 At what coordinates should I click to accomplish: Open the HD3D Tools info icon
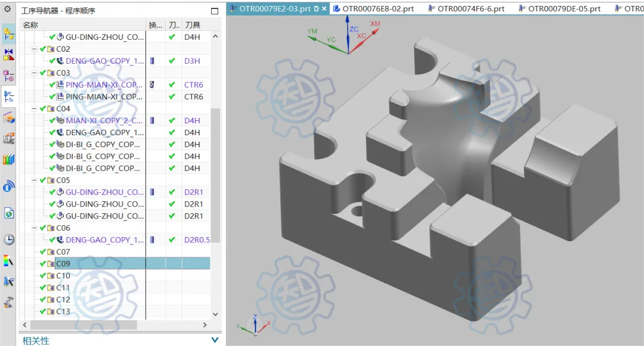click(8, 186)
